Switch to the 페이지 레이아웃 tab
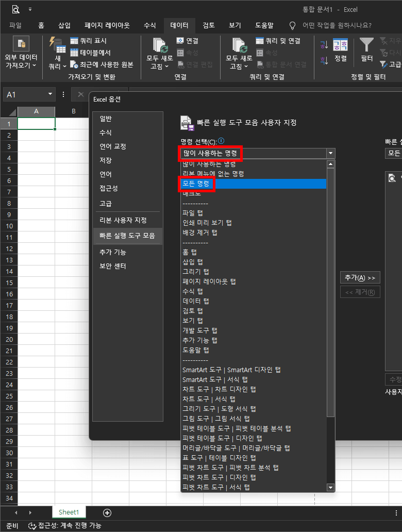402x532 pixels. [107, 25]
